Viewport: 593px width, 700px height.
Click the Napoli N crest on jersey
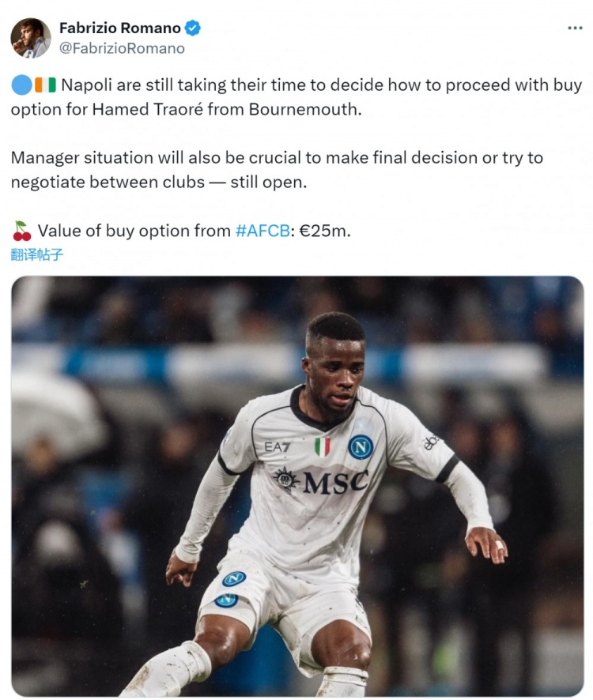tap(361, 447)
